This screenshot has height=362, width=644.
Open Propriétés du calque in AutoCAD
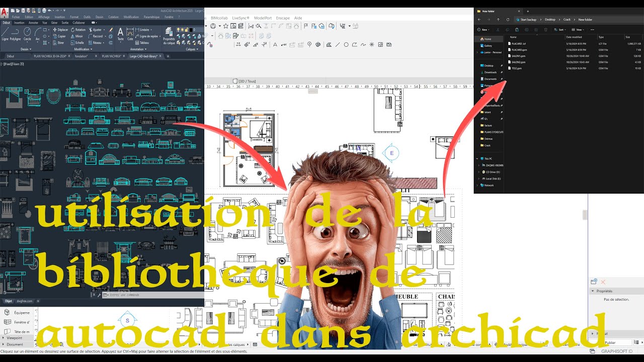pos(169,36)
